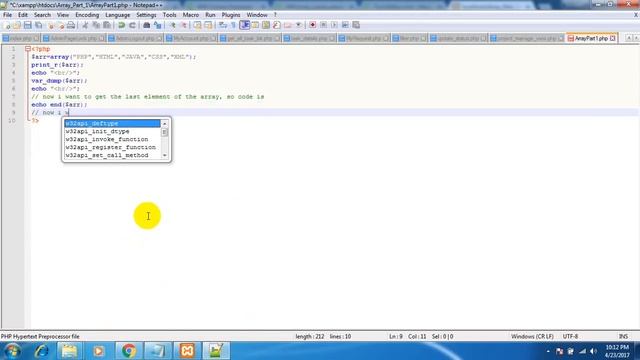Select the ArrayPart1.php tab

(x=591, y=38)
